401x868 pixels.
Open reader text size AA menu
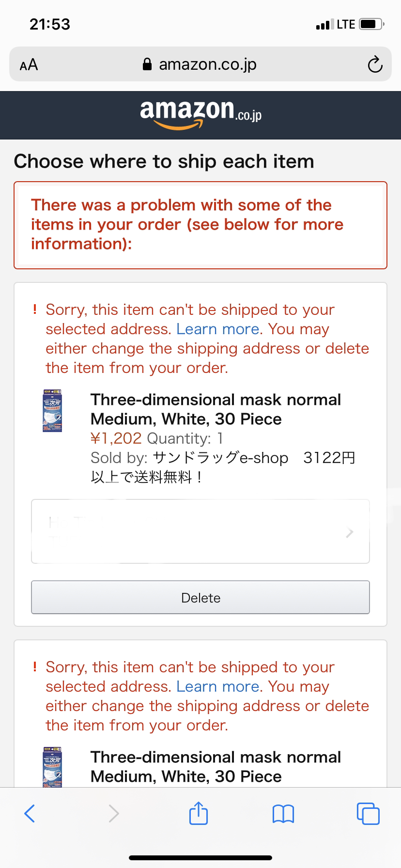[x=29, y=64]
